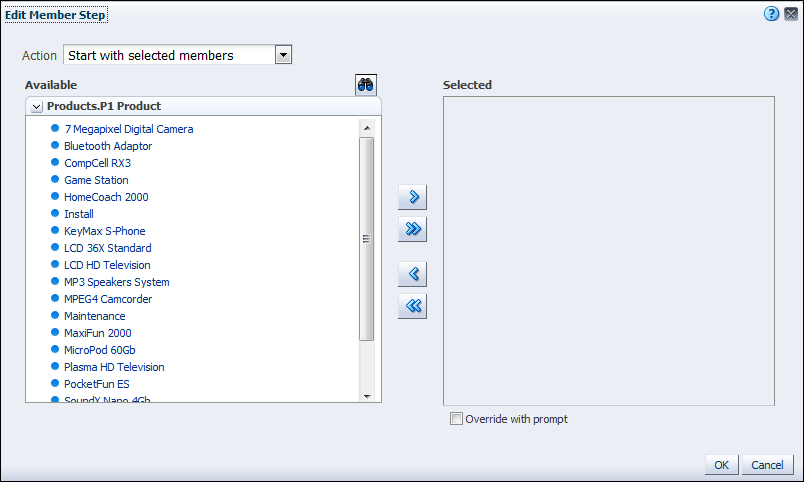Viewport: 804px width, 482px height.
Task: Select Bluetooth Adaptor in Available list
Action: click(x=108, y=146)
